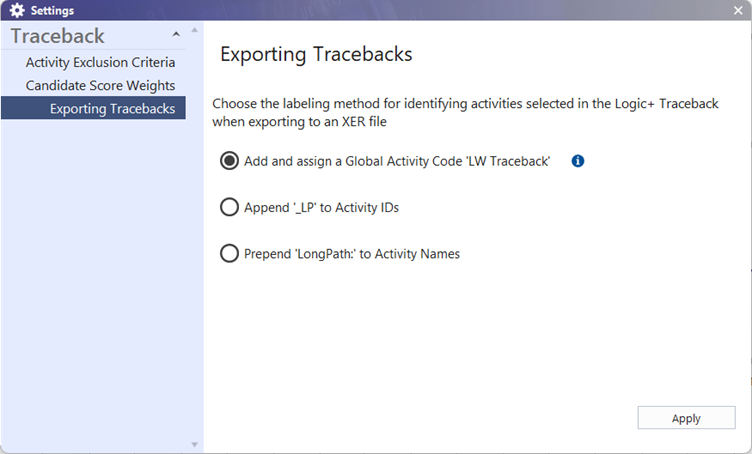Click the blue info icon beside 'LW Traceback'
The height and width of the screenshot is (454, 752).
578,160
